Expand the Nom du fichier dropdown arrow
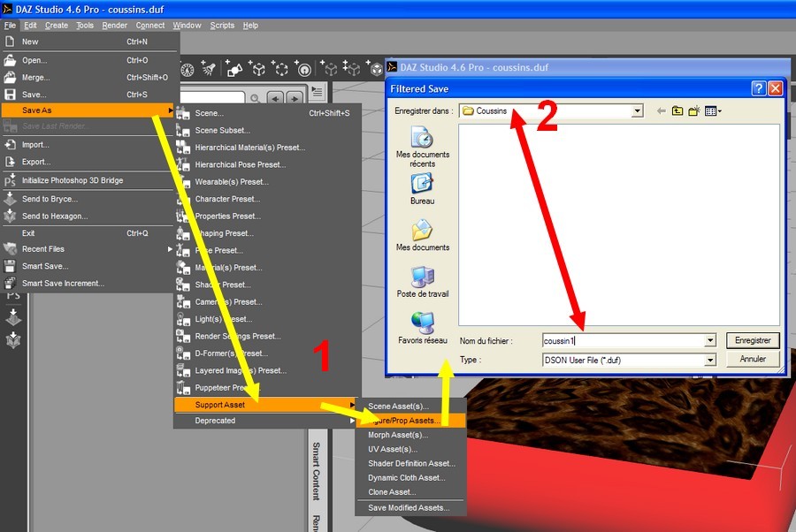Screen dimensions: 796x532 pos(710,341)
